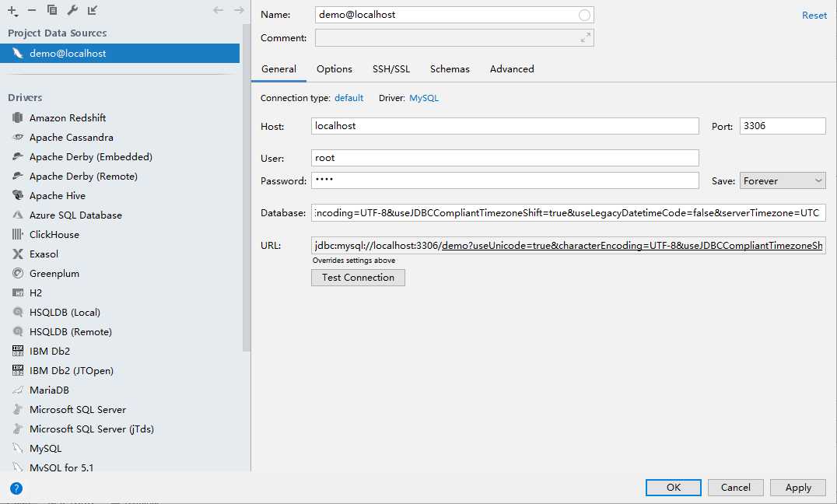Click Microsoft SQL Server (jTds) icon
The image size is (837, 504).
click(x=18, y=429)
